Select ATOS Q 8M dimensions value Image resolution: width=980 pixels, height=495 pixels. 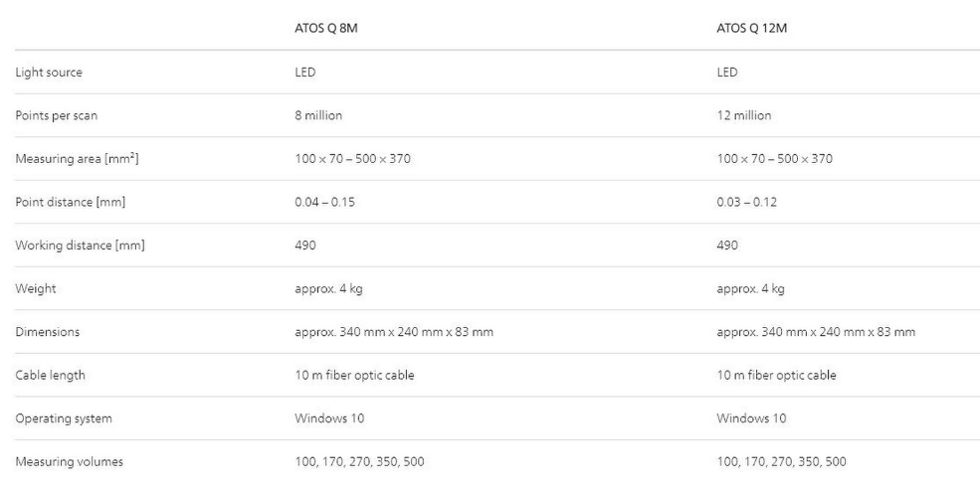coord(389,332)
